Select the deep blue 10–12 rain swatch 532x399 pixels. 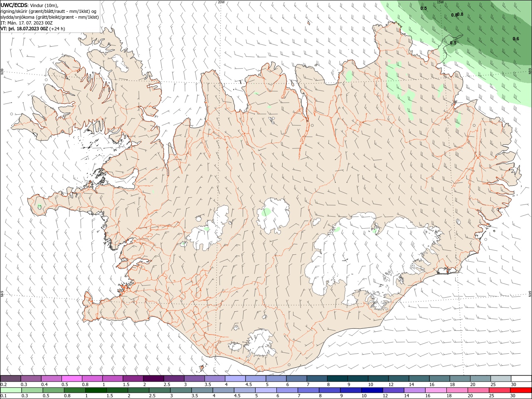(x=373, y=390)
